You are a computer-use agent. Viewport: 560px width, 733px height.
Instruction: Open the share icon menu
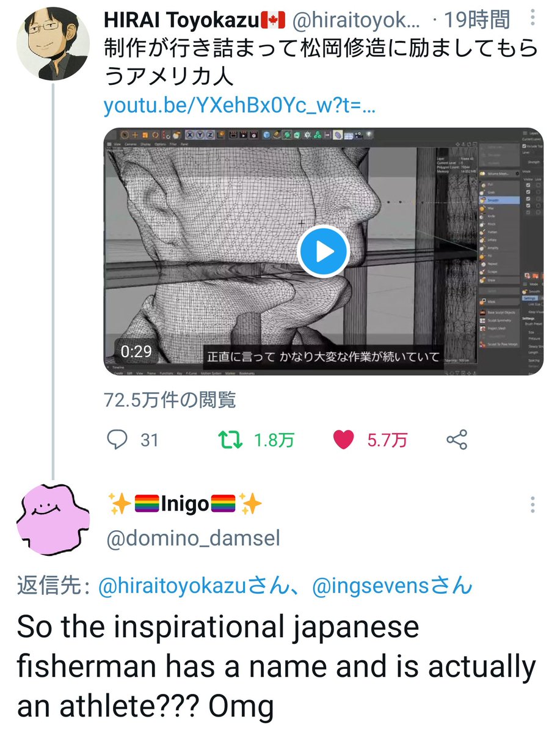point(457,440)
